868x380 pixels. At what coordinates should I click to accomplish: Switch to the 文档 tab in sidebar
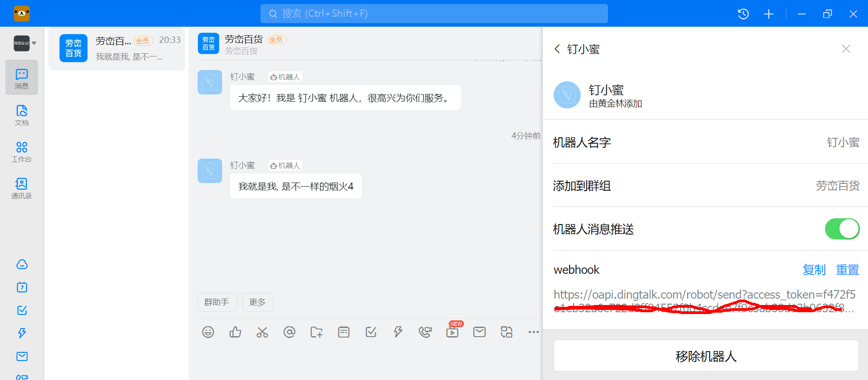(x=22, y=115)
